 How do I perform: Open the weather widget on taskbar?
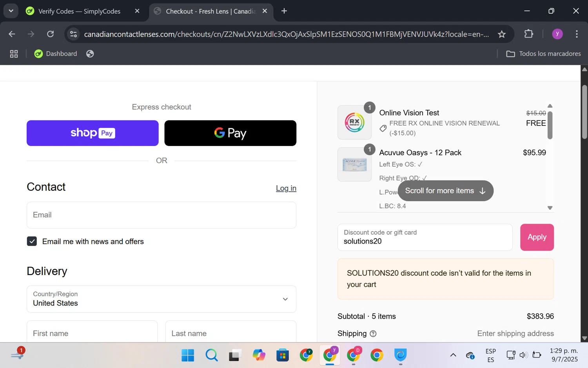click(18, 353)
